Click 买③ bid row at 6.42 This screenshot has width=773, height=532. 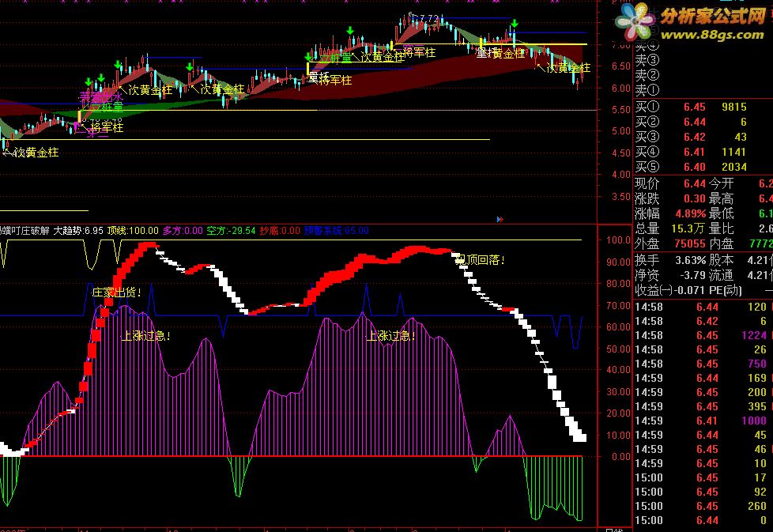pyautogui.click(x=691, y=137)
